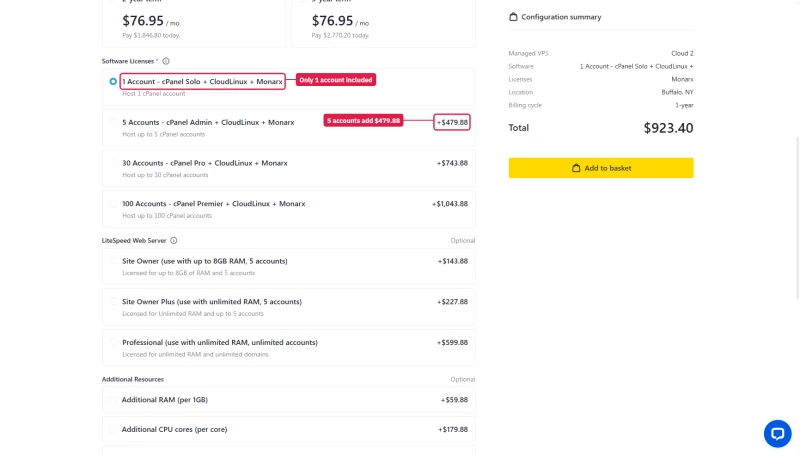Click the +$599.88 LiteSpeed price
This screenshot has height=455, width=800.
click(452, 343)
